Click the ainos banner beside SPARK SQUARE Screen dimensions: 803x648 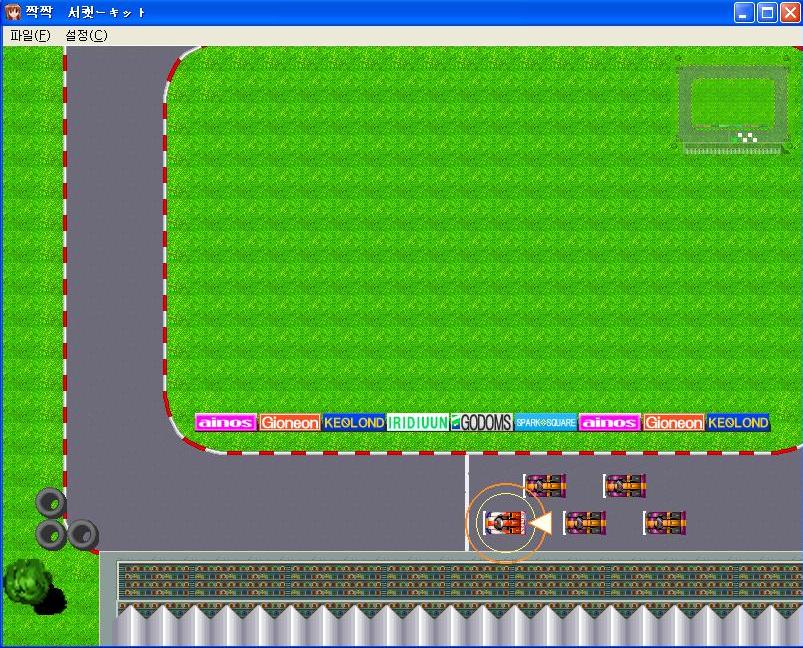[x=609, y=423]
